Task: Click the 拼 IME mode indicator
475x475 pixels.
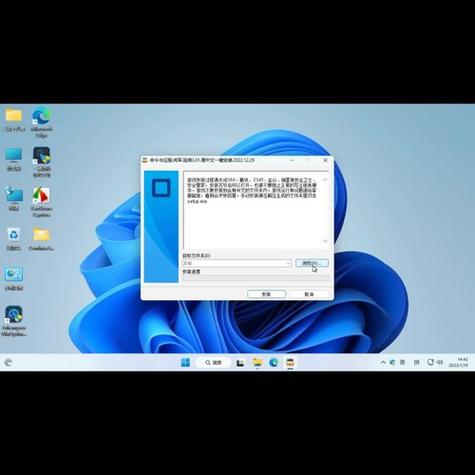Action: coord(416,362)
